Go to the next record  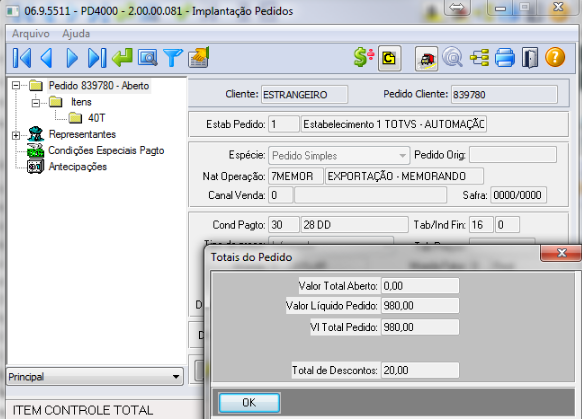coord(72,58)
